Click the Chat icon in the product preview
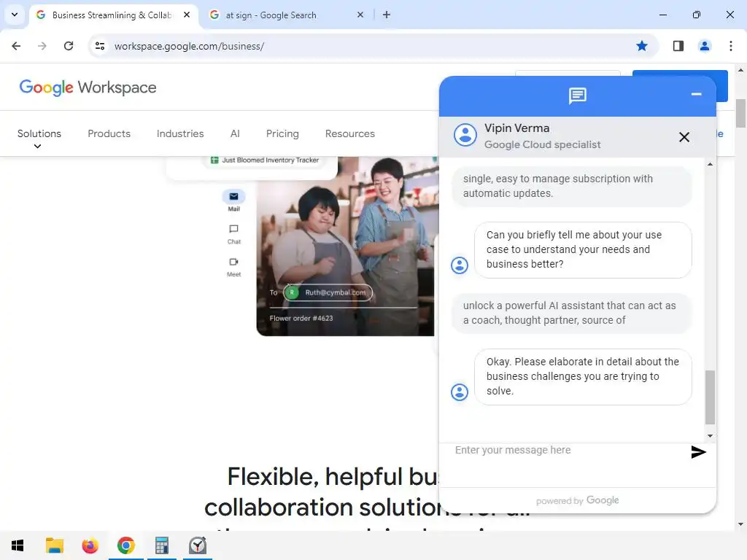 (x=233, y=229)
